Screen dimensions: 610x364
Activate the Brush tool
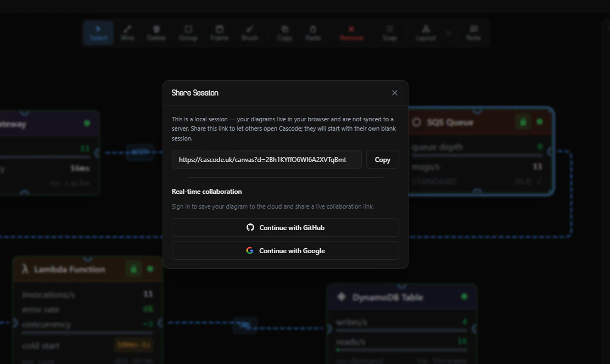[250, 33]
